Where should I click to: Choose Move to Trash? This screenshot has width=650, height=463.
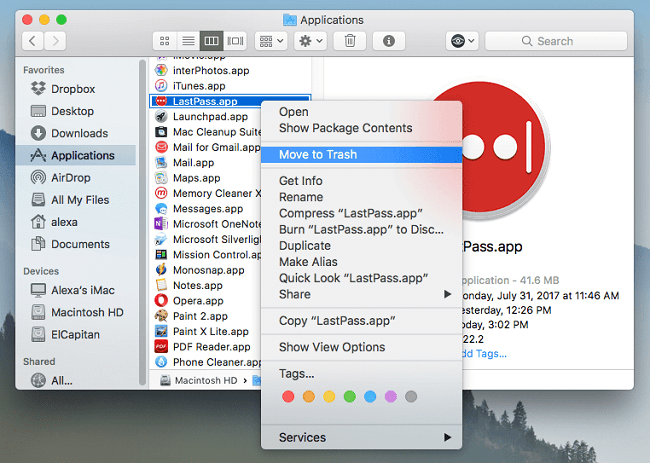coord(361,155)
